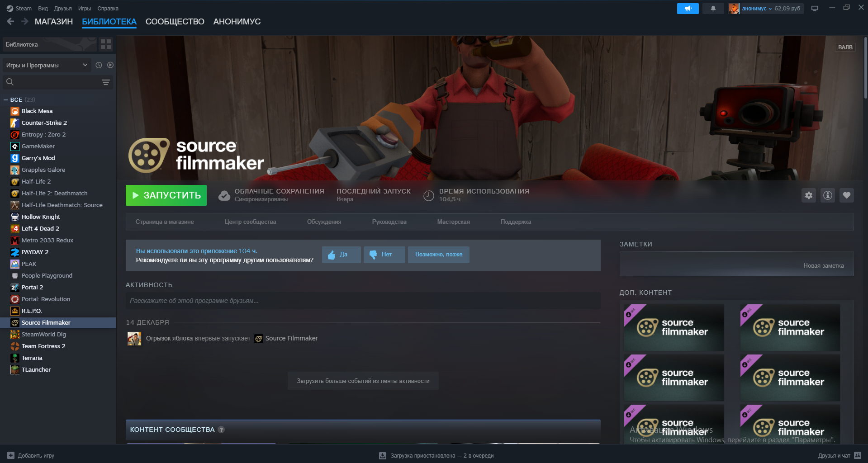
Task: Open Source Filmmaker settings gear
Action: [809, 195]
